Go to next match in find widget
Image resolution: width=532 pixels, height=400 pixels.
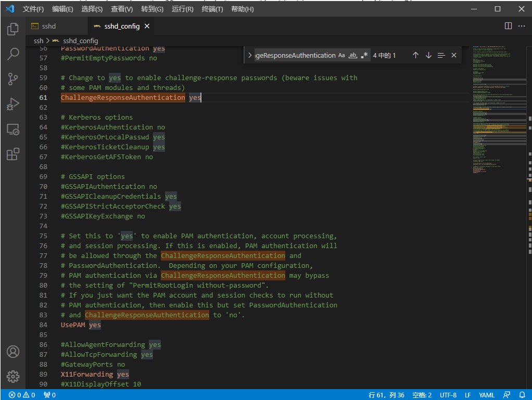[x=428, y=55]
